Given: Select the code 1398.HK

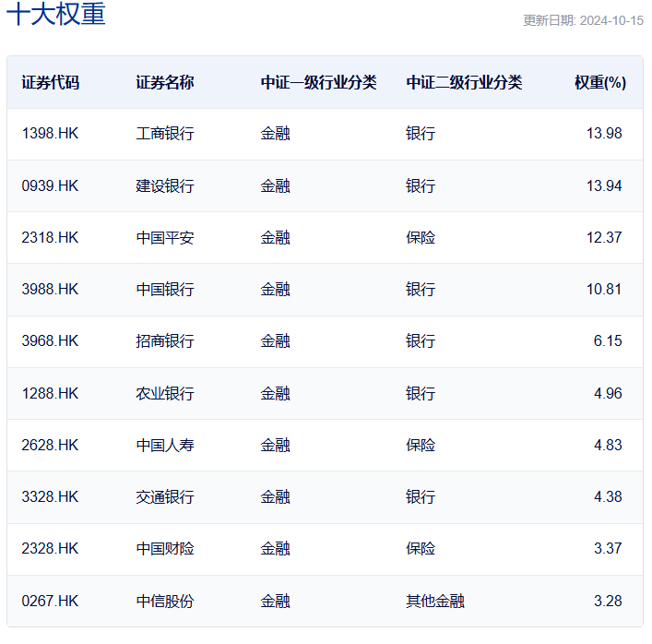Looking at the screenshot, I should [50, 134].
